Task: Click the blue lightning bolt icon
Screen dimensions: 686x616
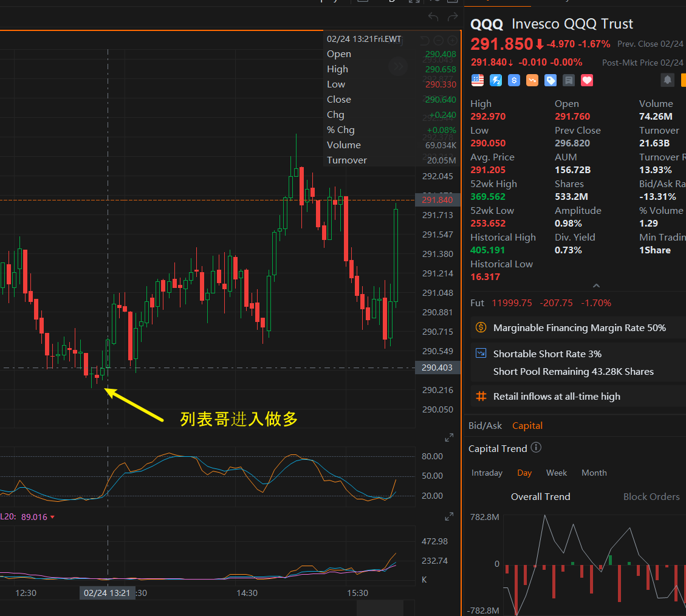Action: [x=496, y=80]
